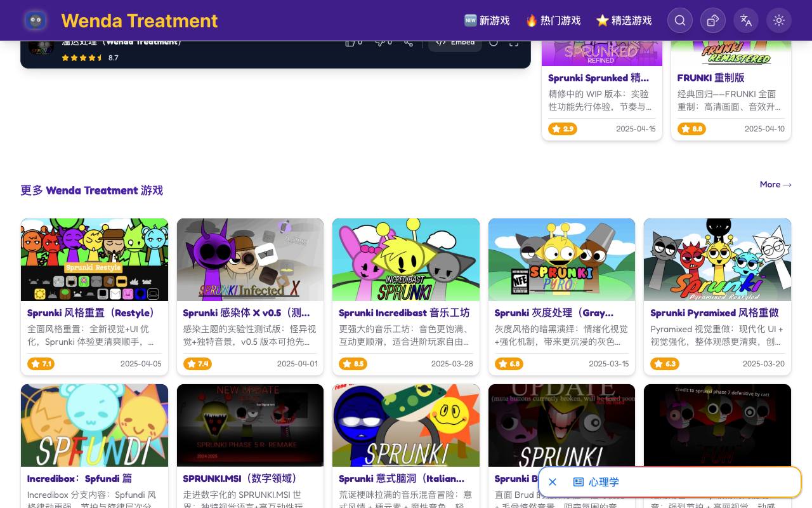Click the Pyramixed card description text
812x508 pixels.
tap(717, 335)
